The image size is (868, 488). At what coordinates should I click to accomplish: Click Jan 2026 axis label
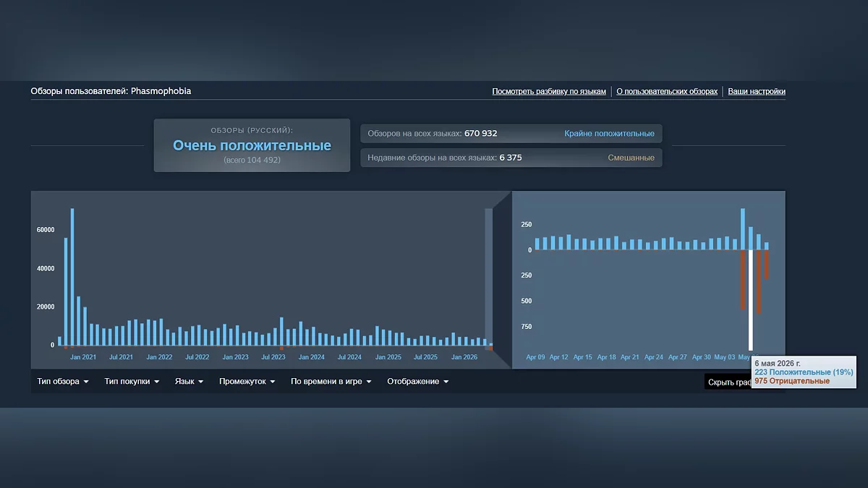point(464,357)
